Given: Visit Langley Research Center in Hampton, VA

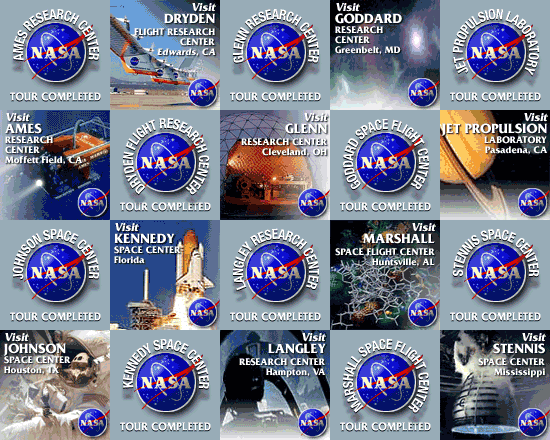Looking at the screenshot, I should 275,385.
